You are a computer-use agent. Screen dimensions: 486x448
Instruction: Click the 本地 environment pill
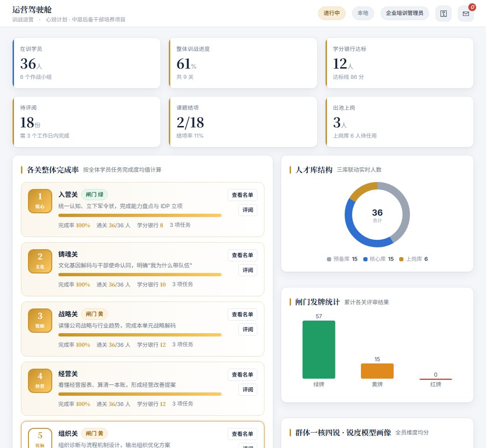tap(363, 13)
